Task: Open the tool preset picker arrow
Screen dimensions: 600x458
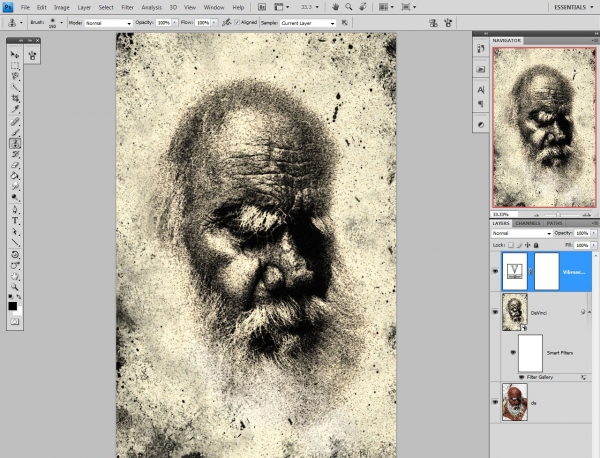Action: pos(21,23)
